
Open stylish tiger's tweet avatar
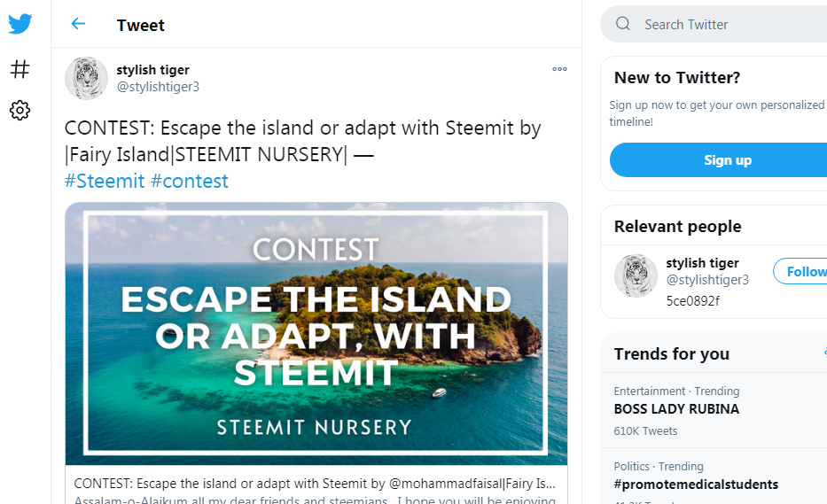tap(86, 78)
